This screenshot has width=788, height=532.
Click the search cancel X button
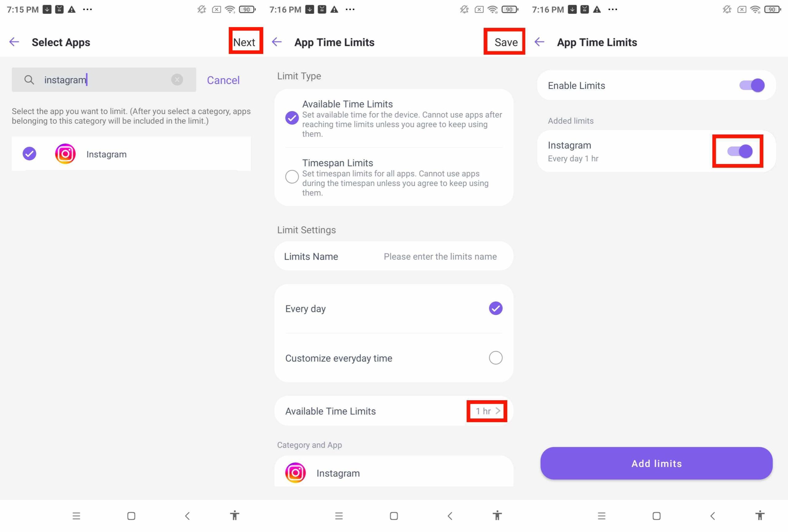click(x=177, y=79)
